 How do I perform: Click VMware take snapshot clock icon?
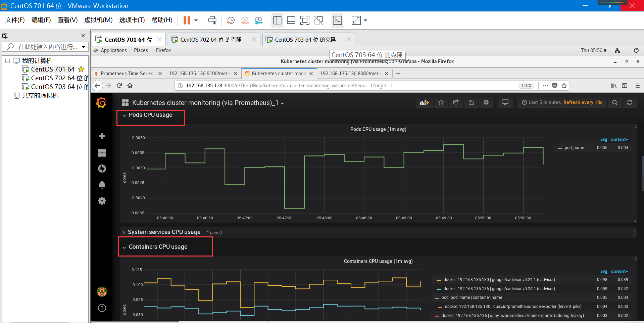click(231, 20)
